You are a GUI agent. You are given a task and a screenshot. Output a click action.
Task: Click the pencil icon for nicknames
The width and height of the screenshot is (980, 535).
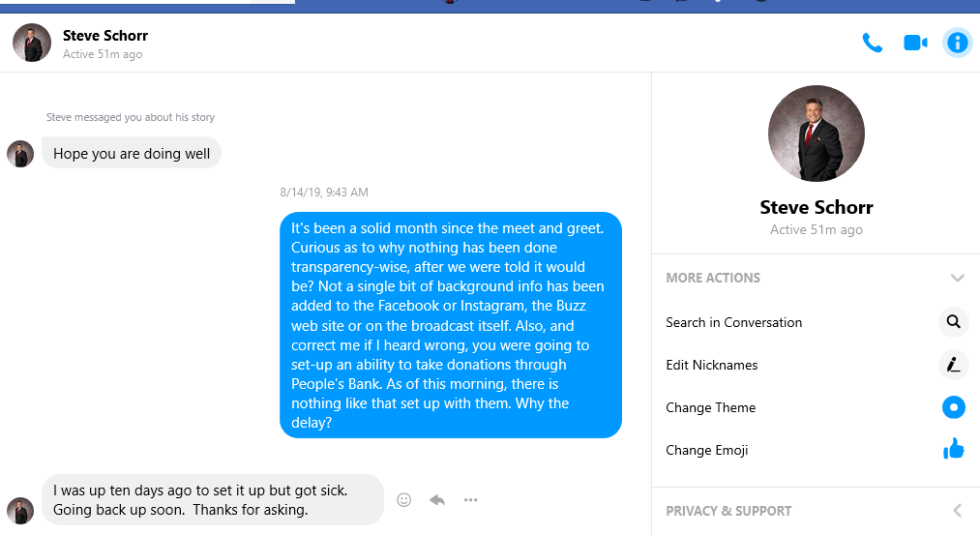[953, 365]
